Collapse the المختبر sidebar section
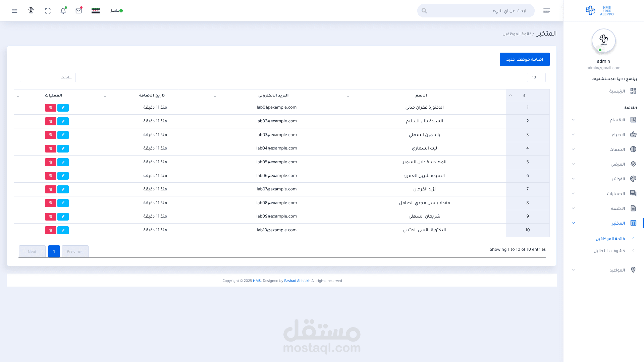The height and width of the screenshot is (362, 644). pyautogui.click(x=618, y=223)
